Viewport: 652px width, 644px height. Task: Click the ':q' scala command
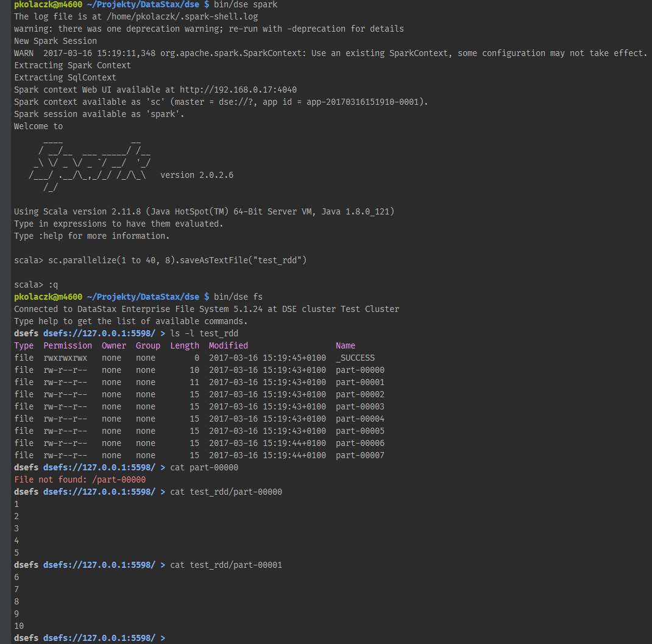(53, 285)
